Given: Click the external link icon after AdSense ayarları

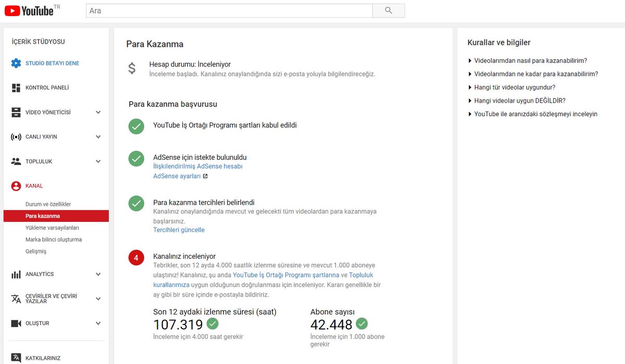Looking at the screenshot, I should (205, 177).
